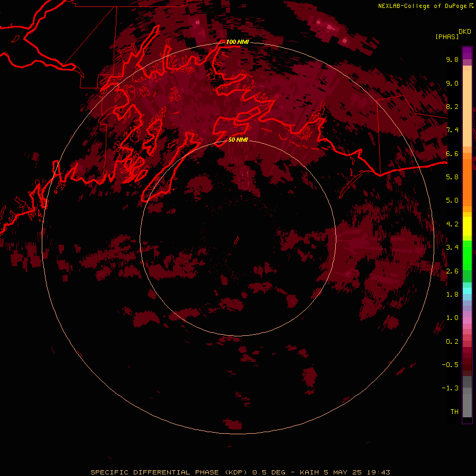
Task: Click the 7.4 scale value
Action: [x=452, y=130]
